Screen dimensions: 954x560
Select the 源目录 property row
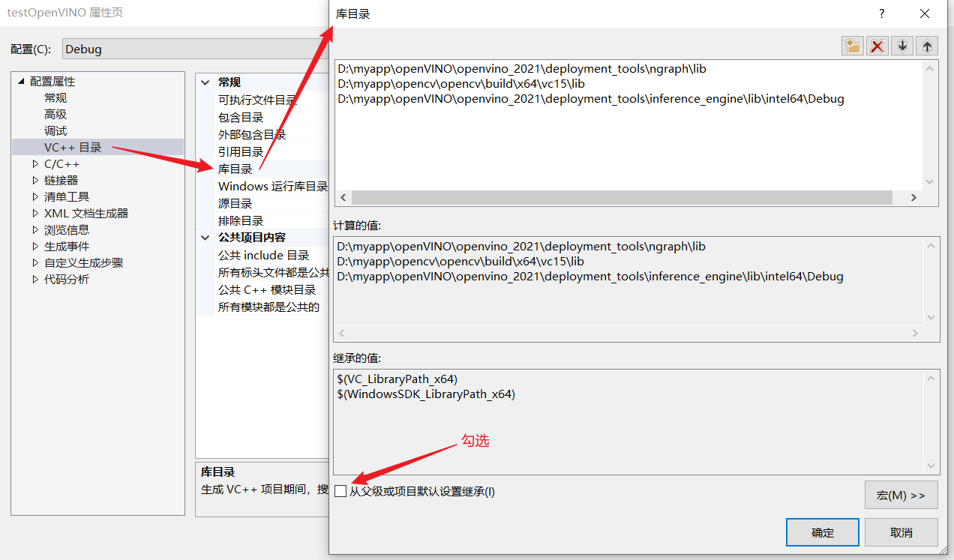pos(262,203)
